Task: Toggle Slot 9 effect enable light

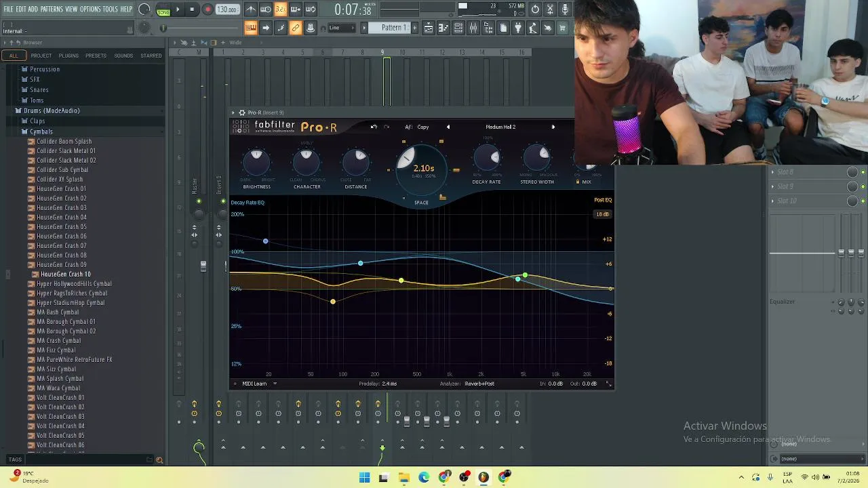Action: (x=863, y=186)
